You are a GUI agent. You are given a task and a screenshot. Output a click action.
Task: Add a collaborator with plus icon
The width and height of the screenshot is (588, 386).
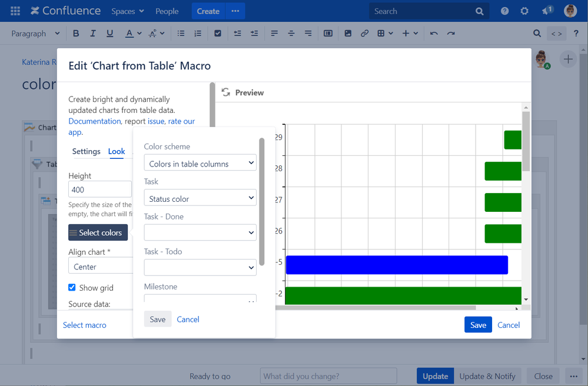point(568,59)
